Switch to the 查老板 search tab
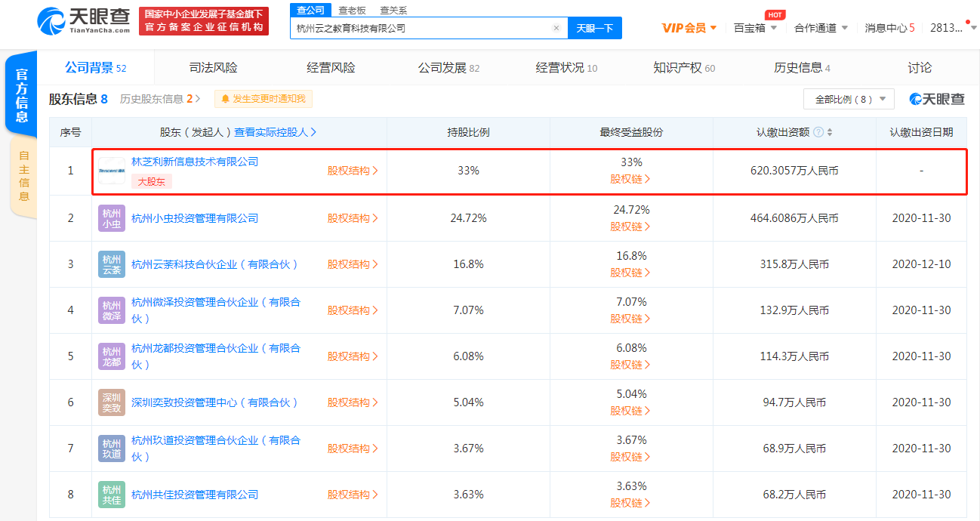The height and width of the screenshot is (521, 980). click(352, 10)
